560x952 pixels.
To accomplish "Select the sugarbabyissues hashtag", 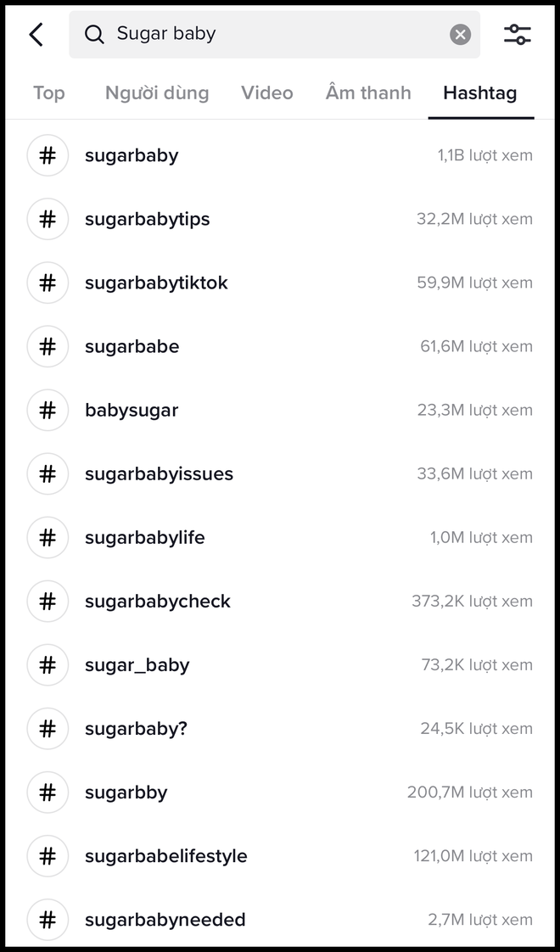I will (159, 473).
